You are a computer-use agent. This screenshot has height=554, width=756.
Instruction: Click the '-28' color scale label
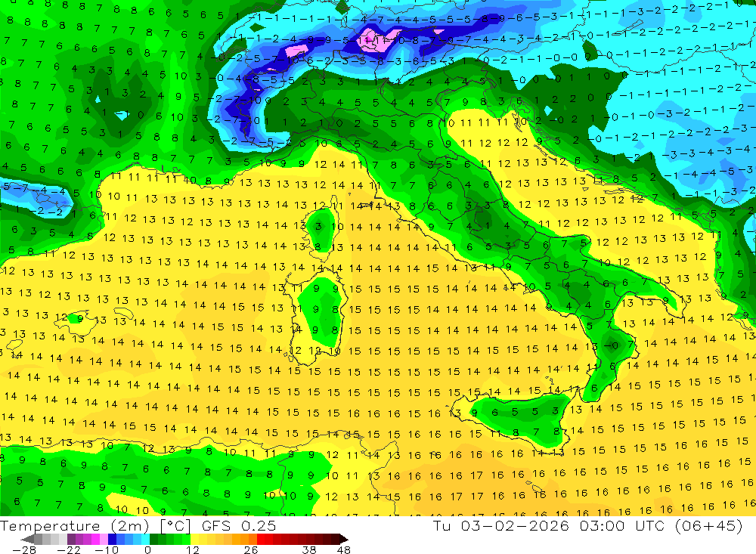coord(24,549)
